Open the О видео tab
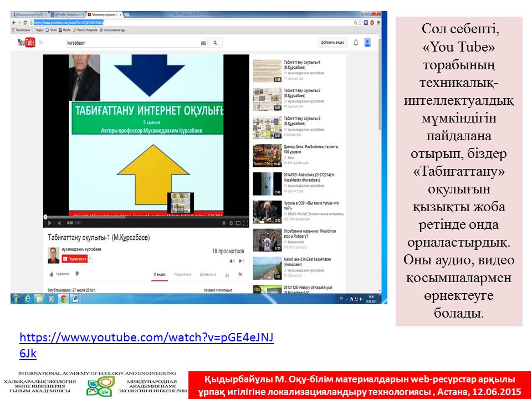 click(160, 275)
